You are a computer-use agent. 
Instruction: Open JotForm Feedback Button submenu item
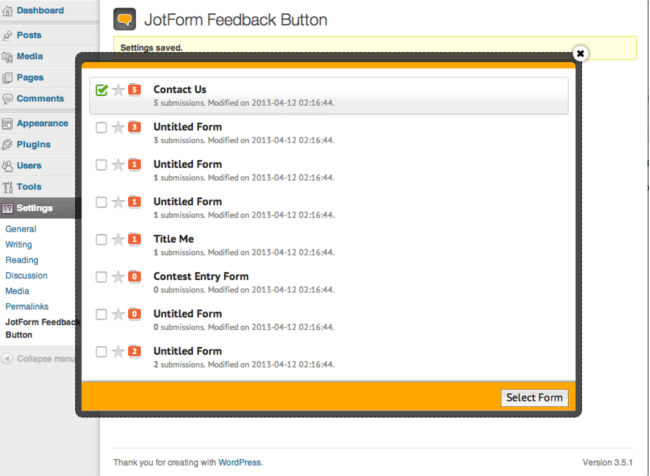[x=42, y=328]
